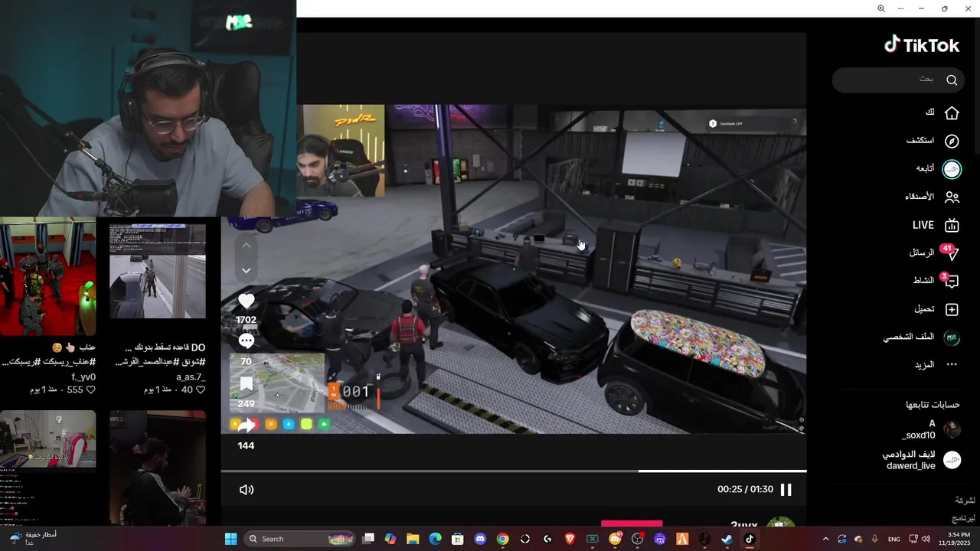
Task: Click the tray microphone icon
Action: point(875,539)
